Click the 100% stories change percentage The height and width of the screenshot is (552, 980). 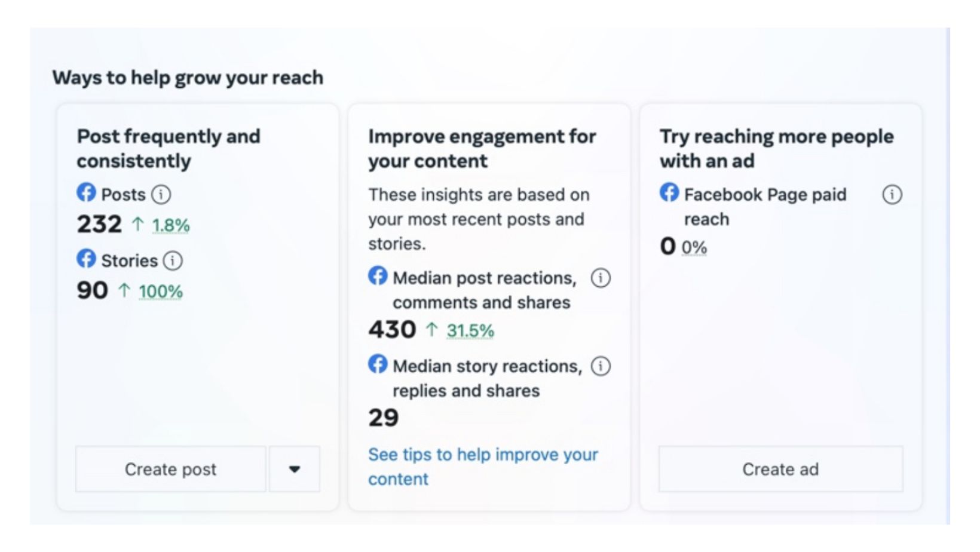point(160,292)
